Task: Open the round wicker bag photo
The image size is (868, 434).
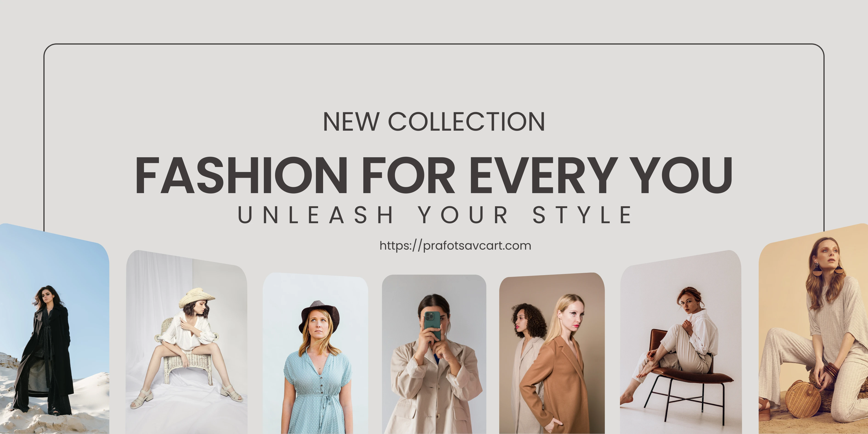Action: click(x=813, y=329)
